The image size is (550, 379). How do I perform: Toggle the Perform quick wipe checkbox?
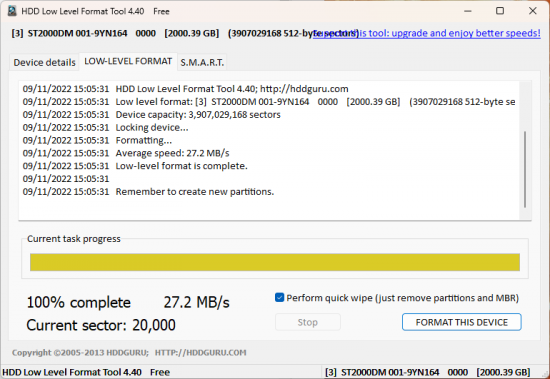point(279,298)
